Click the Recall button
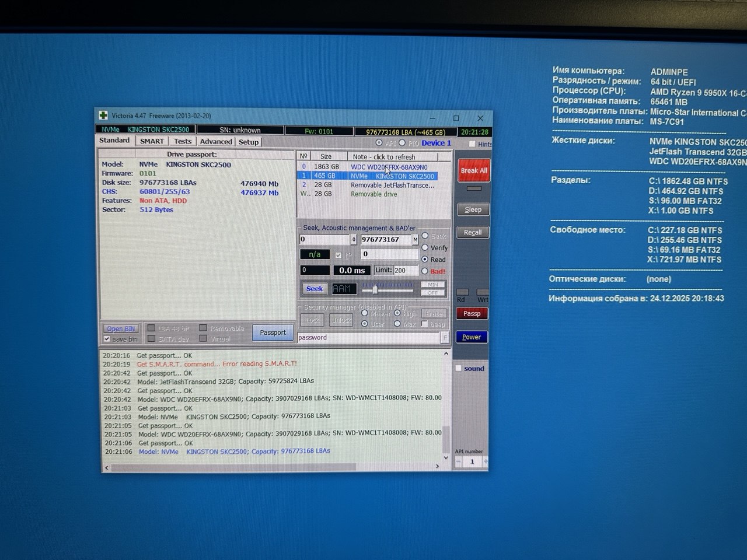The height and width of the screenshot is (560, 747). coord(473,232)
